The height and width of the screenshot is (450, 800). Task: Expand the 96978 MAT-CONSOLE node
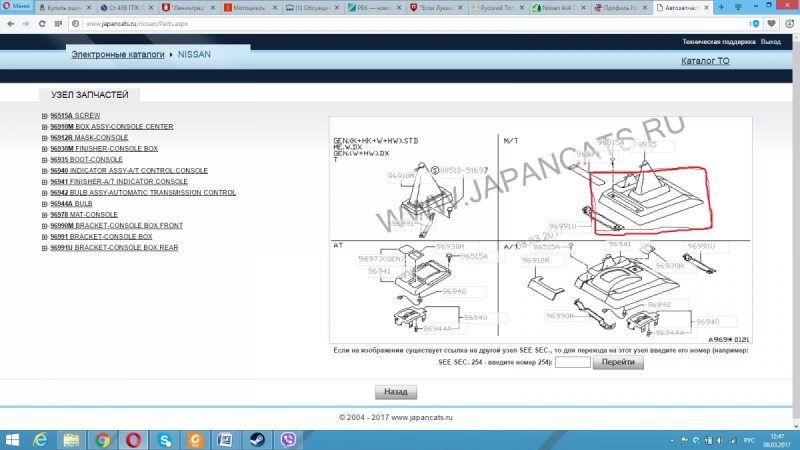[x=44, y=215]
